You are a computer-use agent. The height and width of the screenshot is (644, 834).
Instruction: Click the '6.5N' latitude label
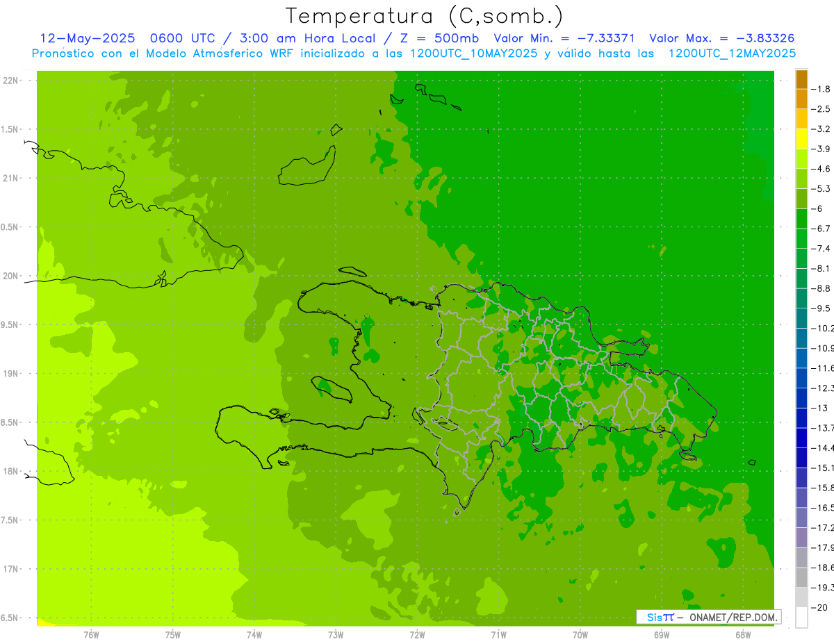tap(10, 618)
